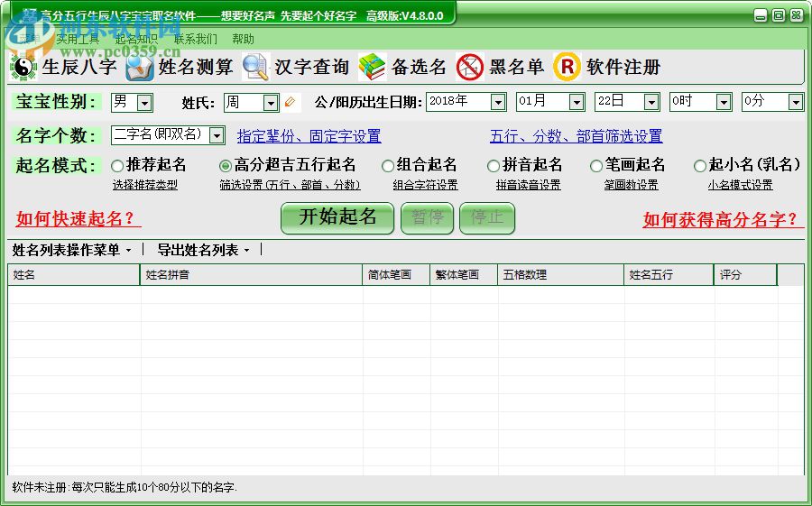
Task: Click the 选择推荐类型 link
Action: (x=145, y=185)
